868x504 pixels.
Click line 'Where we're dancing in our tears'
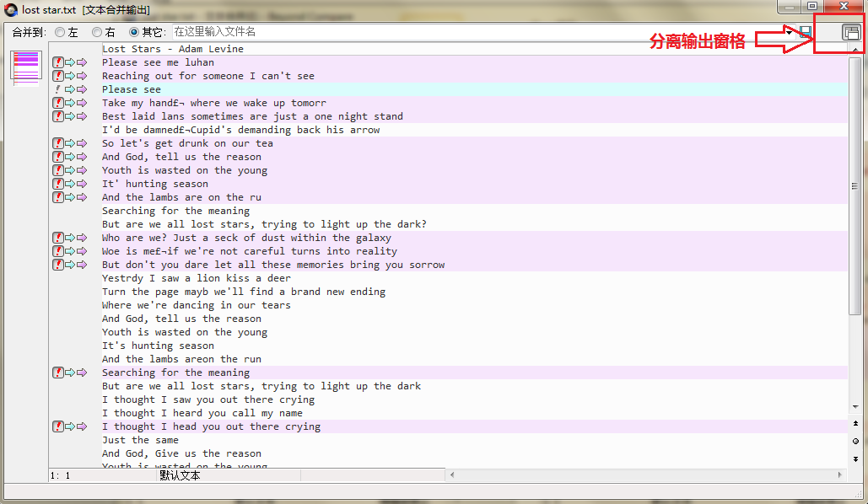(196, 305)
